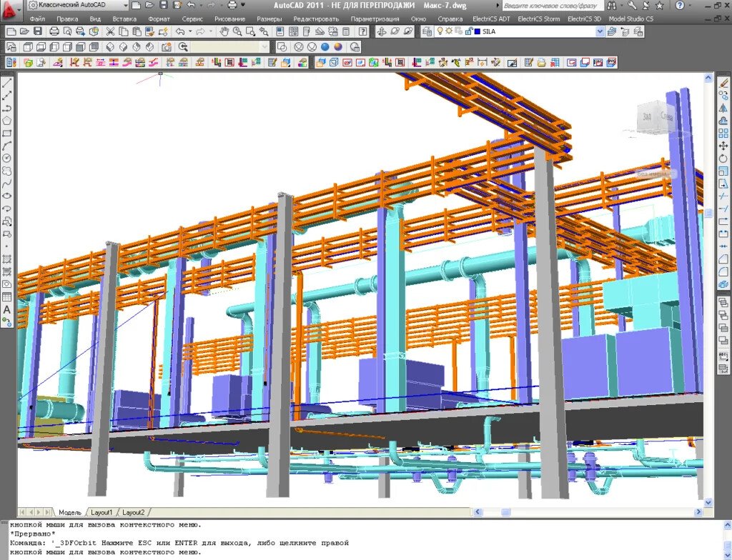Open the ElectriCS 3D menu
This screenshot has width=732, height=560.
[584, 19]
